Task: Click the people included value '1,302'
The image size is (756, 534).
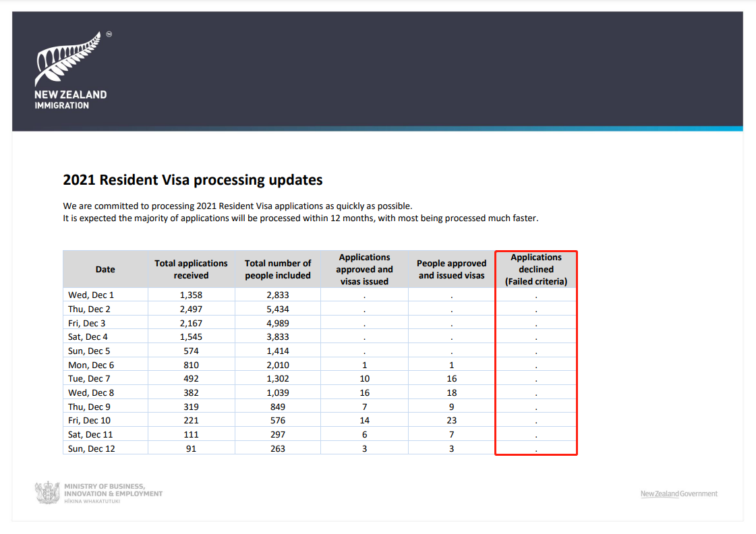Action: point(278,379)
